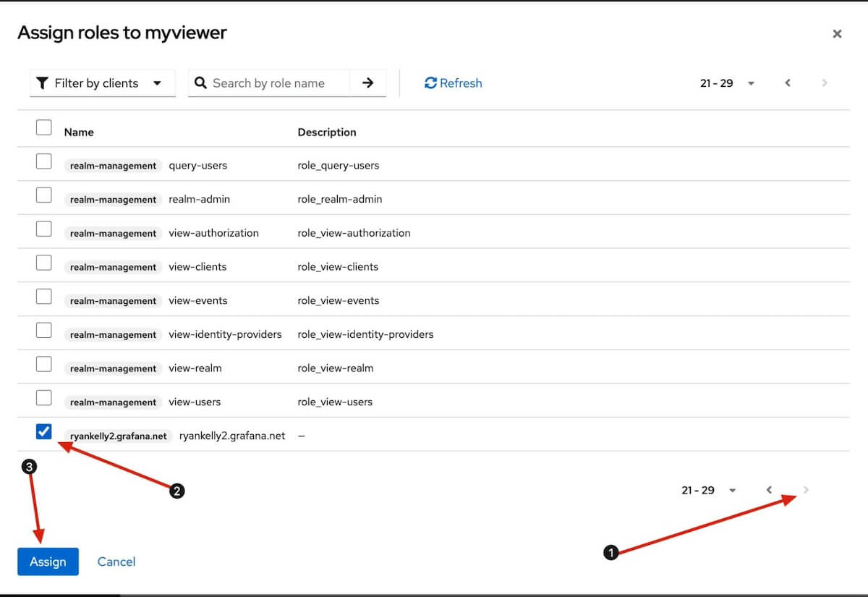868x597 pixels.
Task: Check the view-clients role checkbox
Action: [44, 263]
